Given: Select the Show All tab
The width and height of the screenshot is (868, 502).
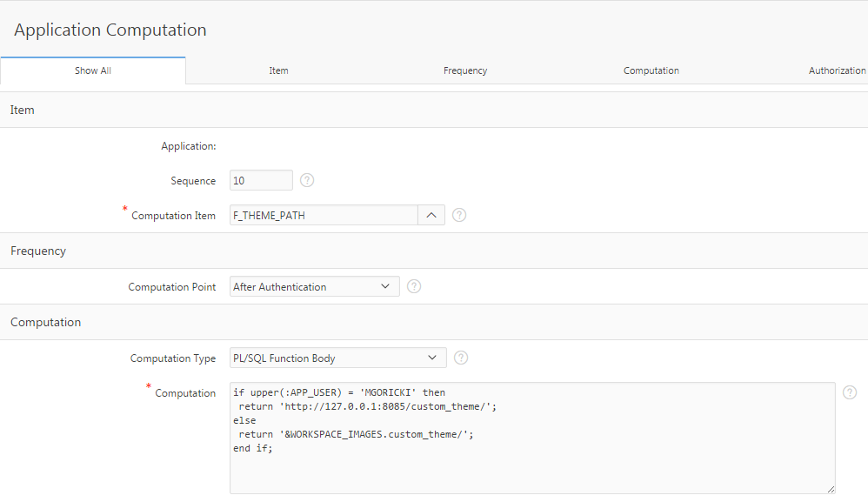Looking at the screenshot, I should (x=93, y=70).
